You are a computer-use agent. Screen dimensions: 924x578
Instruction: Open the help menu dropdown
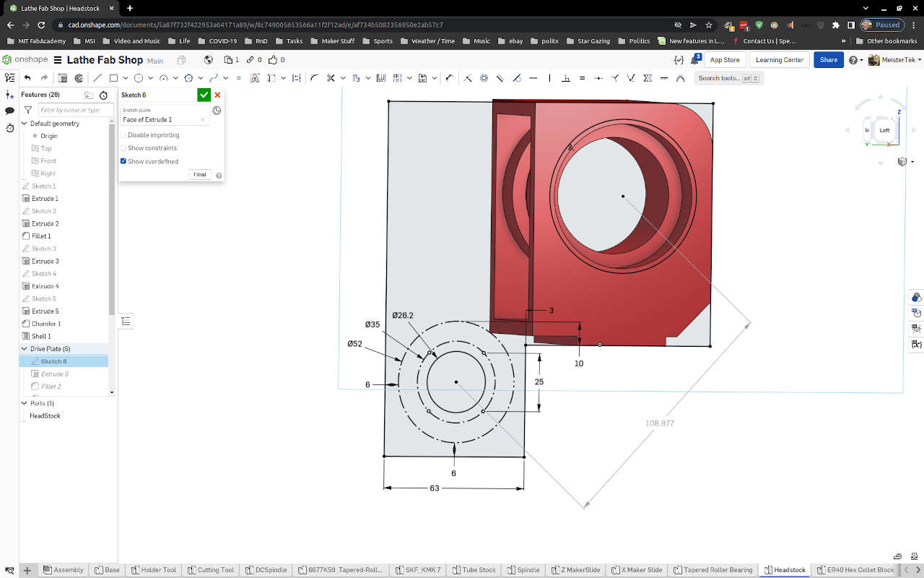856,60
